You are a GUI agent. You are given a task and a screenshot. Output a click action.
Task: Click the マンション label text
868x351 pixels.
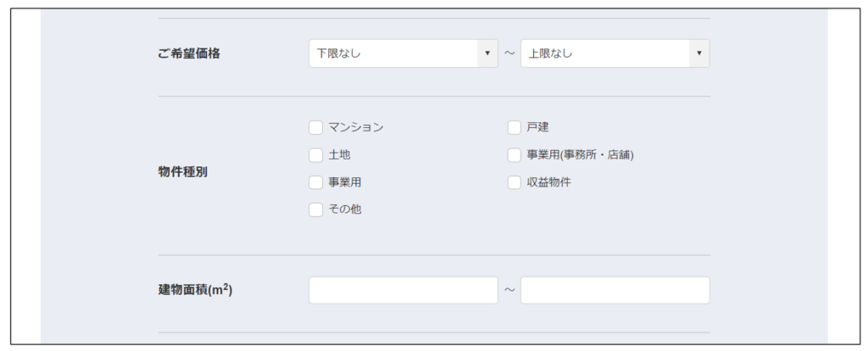356,128
